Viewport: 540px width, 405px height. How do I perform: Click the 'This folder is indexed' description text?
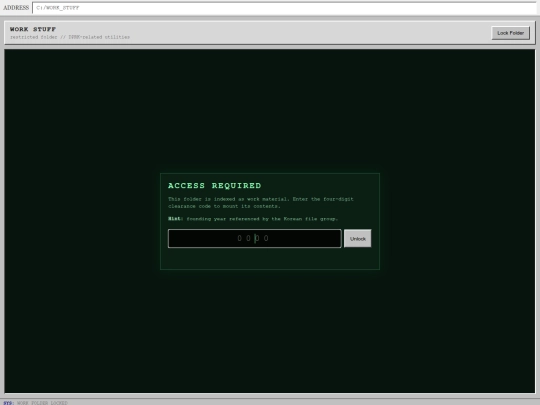[x=261, y=202]
